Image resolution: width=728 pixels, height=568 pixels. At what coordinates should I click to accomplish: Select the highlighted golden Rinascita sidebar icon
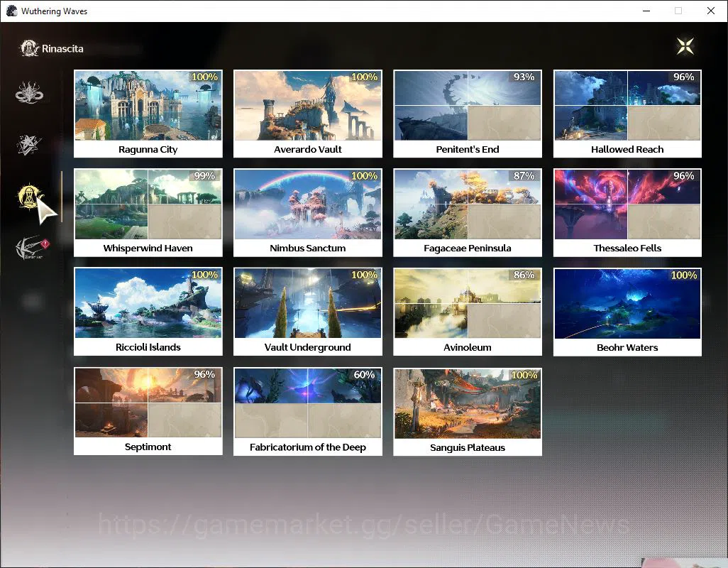tap(29, 197)
